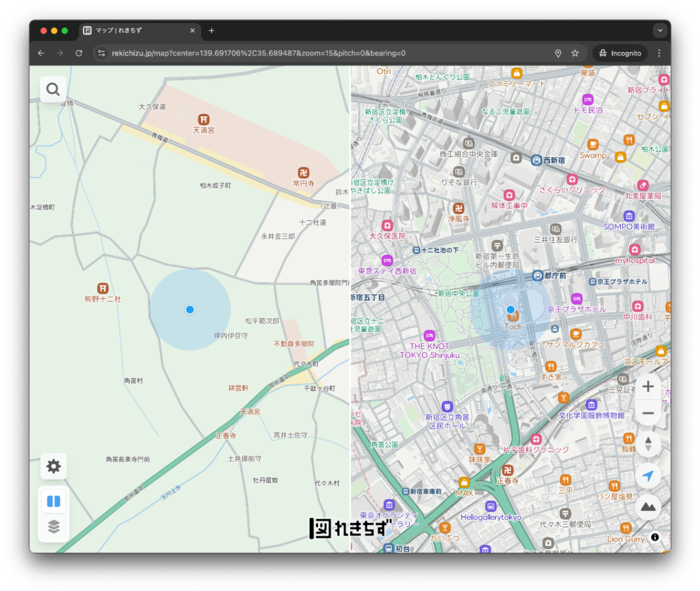Zoom in with the plus button
This screenshot has height=591, width=700.
pyautogui.click(x=648, y=387)
